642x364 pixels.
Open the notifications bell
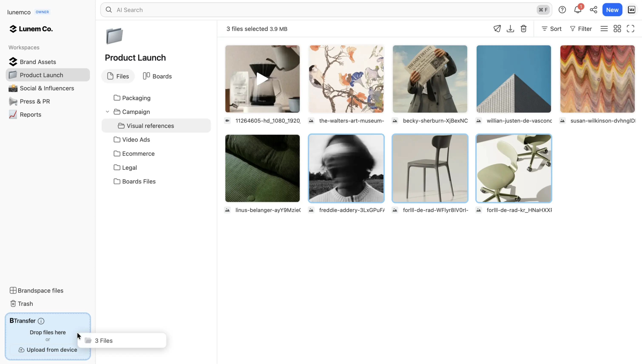click(577, 10)
